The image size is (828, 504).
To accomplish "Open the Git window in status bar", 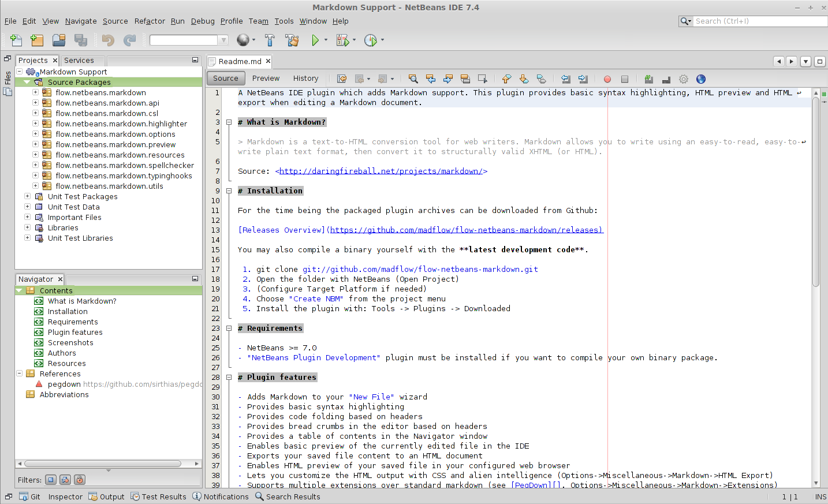I will coord(30,496).
